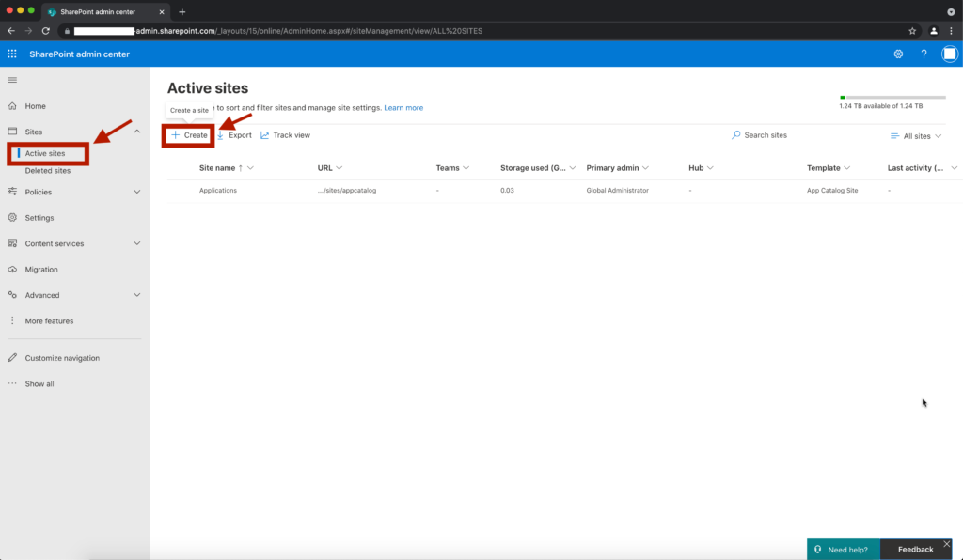Click the help question mark icon
The height and width of the screenshot is (560, 963).
924,54
